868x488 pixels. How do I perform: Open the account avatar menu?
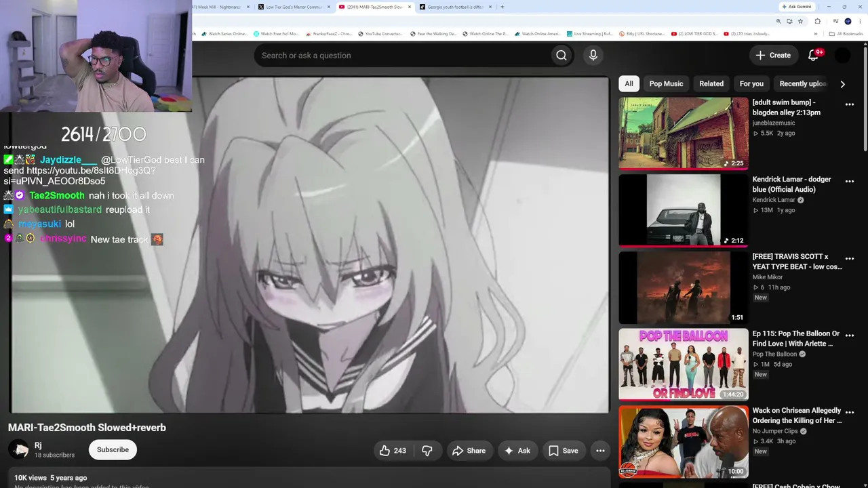[842, 56]
